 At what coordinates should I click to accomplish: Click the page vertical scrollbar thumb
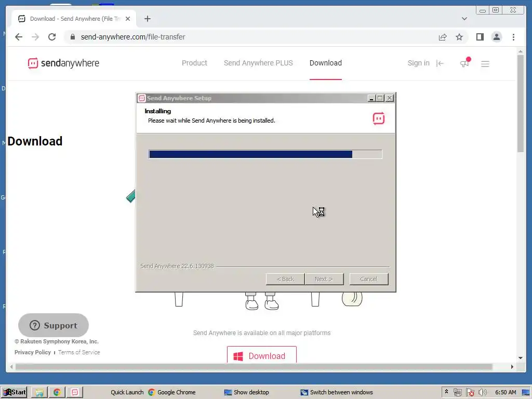click(521, 103)
